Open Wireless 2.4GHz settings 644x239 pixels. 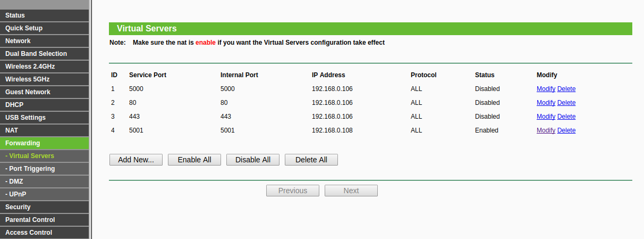[x=45, y=67]
